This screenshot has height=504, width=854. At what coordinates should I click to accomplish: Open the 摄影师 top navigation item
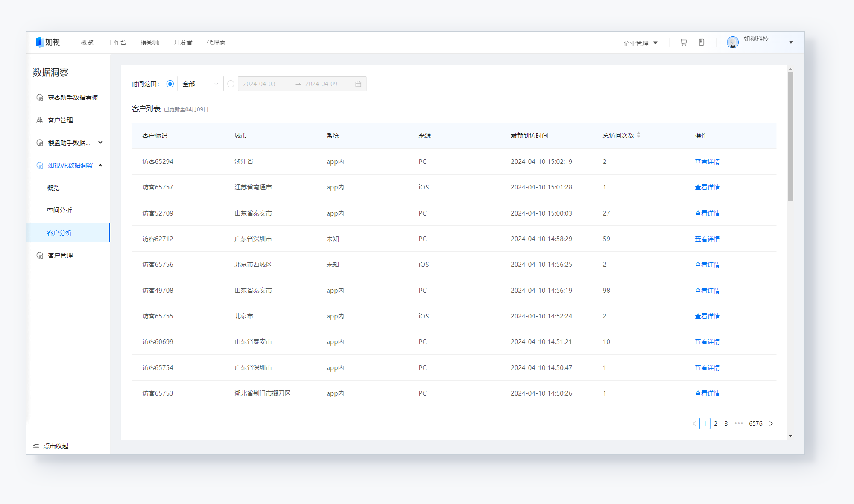point(150,43)
